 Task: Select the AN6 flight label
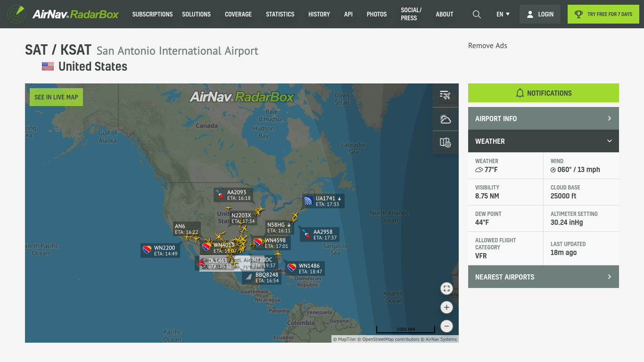187,229
